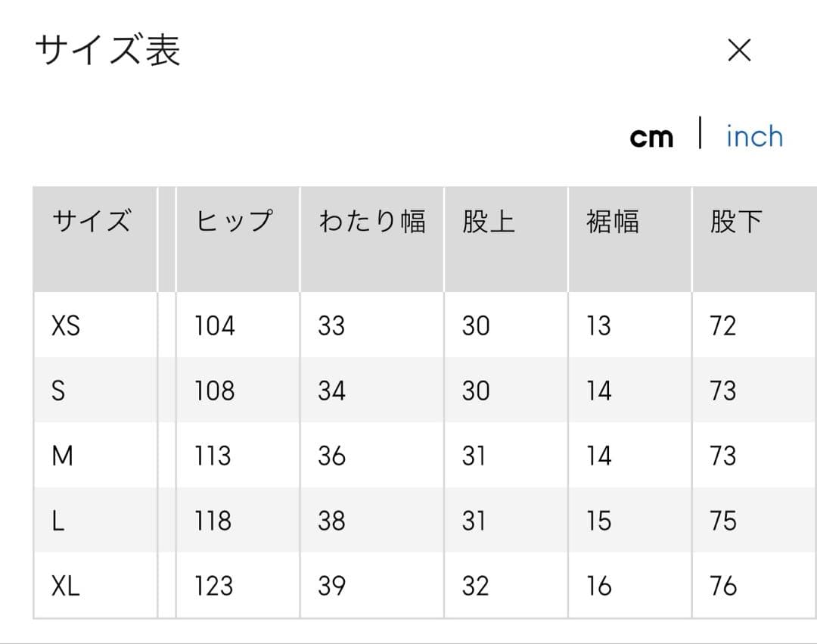
Task: Click thigh width value 38 for L
Action: 331,521
